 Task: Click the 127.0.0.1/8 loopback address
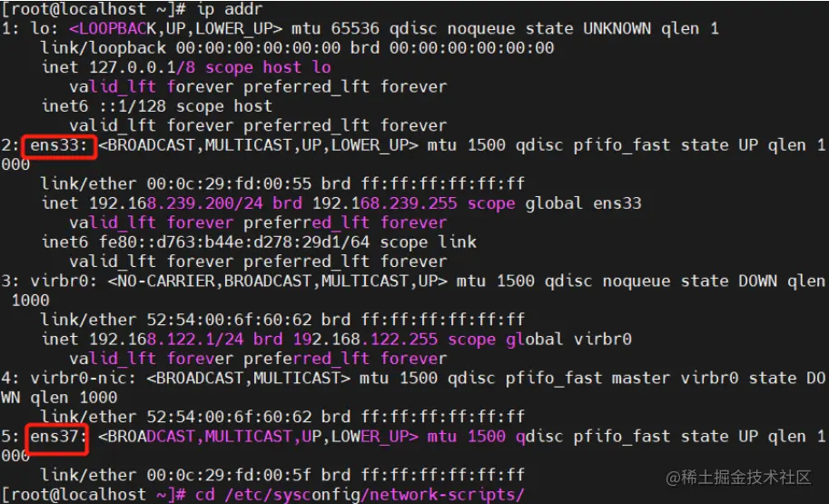click(x=143, y=68)
